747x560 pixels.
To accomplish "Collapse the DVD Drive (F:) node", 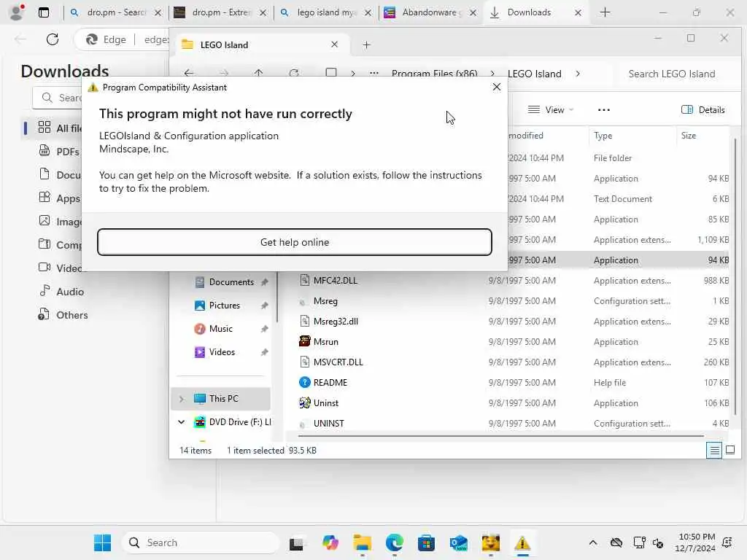I will tap(182, 422).
